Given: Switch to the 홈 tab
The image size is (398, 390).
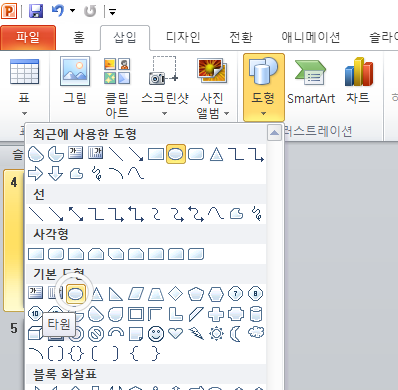Looking at the screenshot, I should click(79, 37).
